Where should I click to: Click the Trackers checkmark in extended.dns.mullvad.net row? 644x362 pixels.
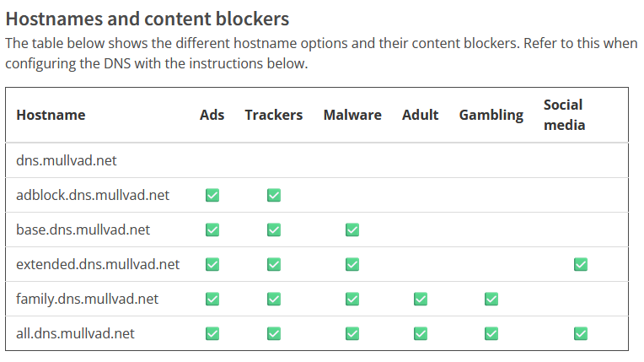[274, 264]
